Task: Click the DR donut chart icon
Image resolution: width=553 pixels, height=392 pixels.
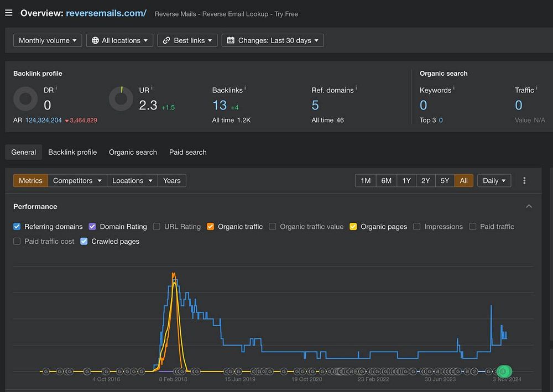Action: point(25,100)
